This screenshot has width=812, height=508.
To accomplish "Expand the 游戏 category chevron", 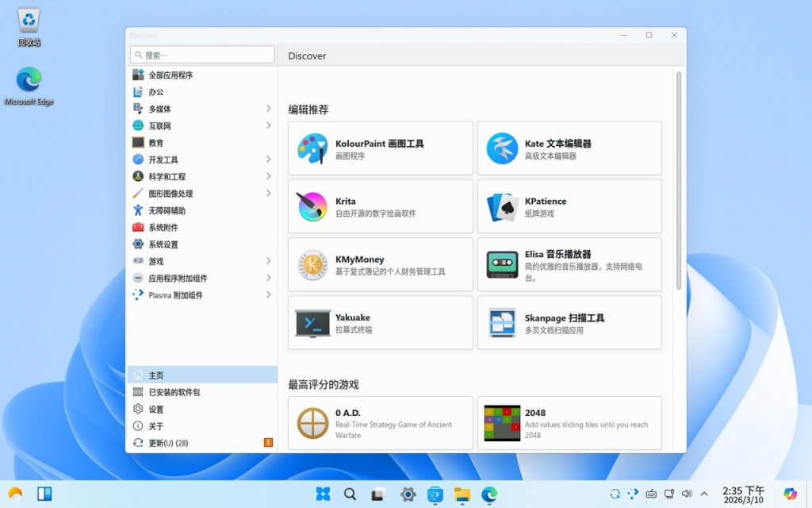I will pyautogui.click(x=268, y=260).
